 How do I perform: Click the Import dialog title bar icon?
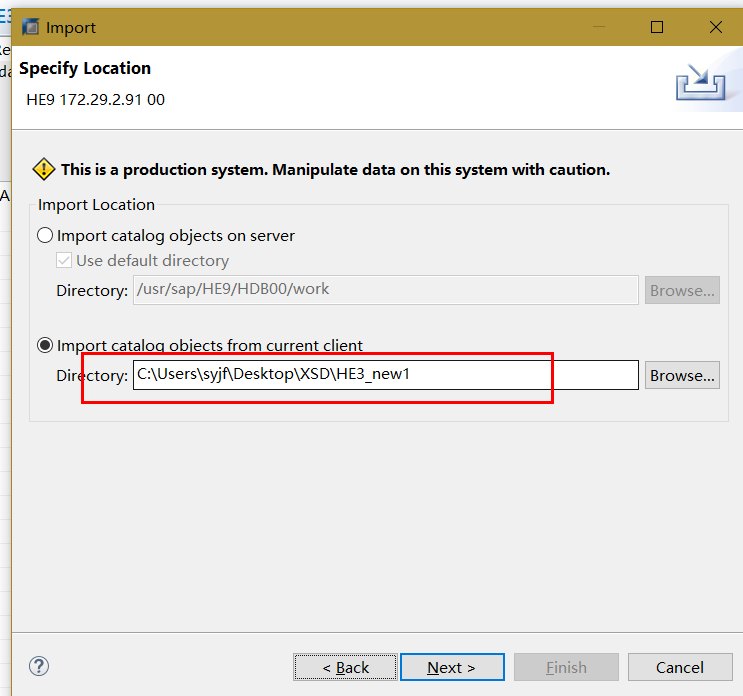(31, 27)
